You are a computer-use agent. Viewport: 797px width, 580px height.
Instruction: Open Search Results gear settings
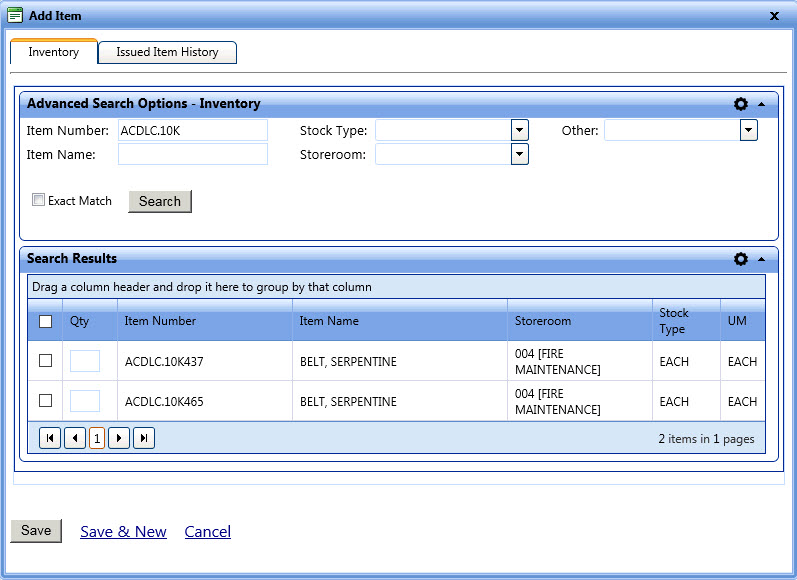(740, 259)
